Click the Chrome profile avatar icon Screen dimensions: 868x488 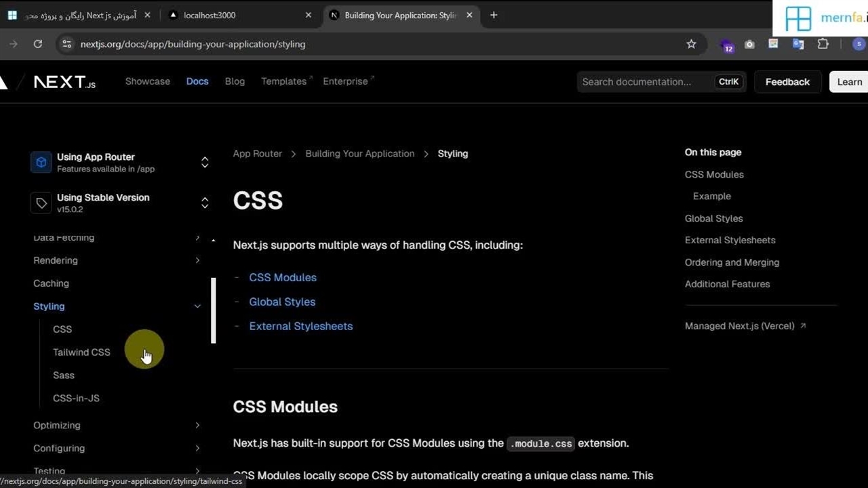tap(859, 44)
